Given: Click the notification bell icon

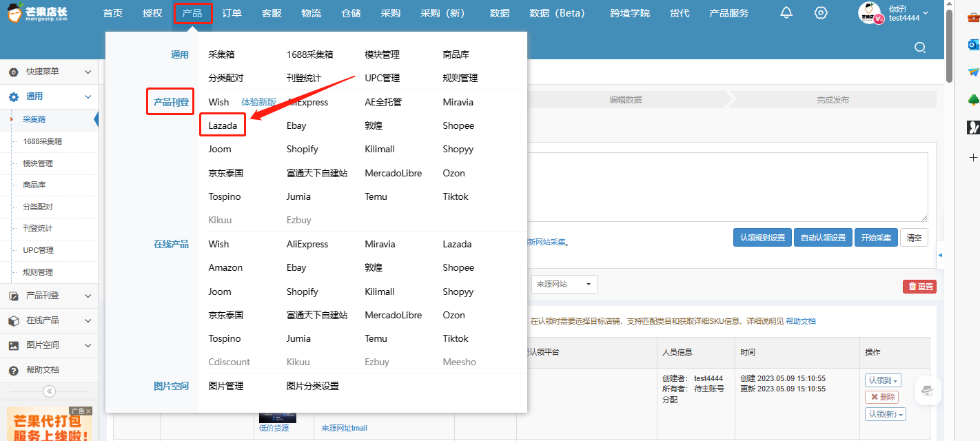Looking at the screenshot, I should tap(786, 13).
